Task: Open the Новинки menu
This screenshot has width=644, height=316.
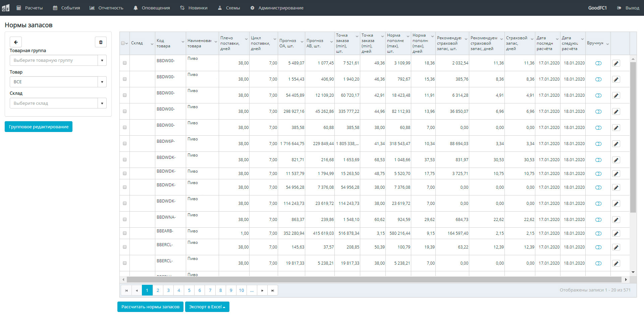Action: 194,8
